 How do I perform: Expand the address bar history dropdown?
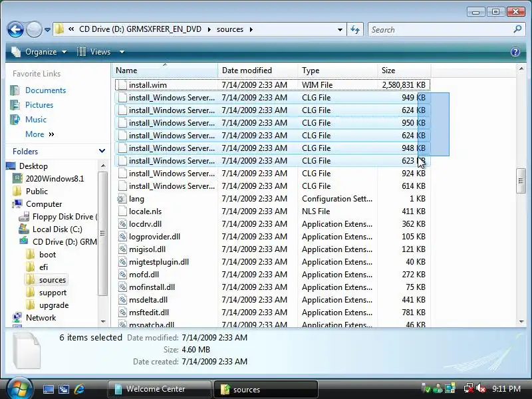[340, 29]
